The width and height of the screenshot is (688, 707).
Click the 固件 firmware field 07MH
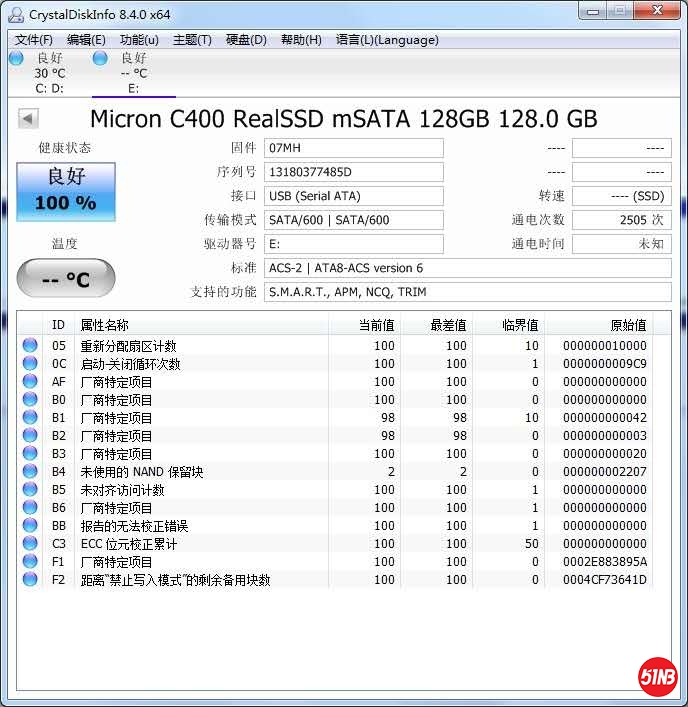354,148
